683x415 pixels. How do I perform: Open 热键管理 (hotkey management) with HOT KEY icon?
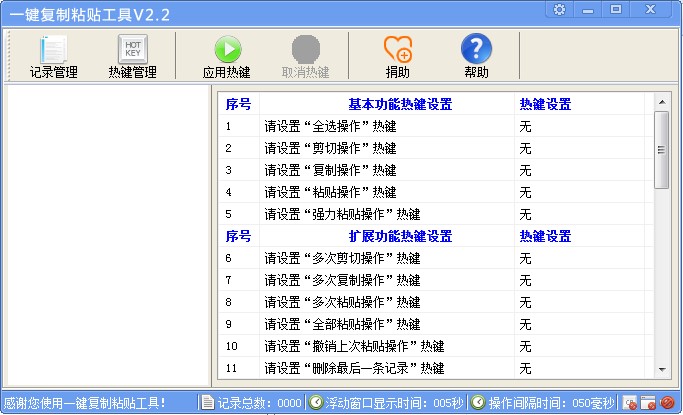pyautogui.click(x=132, y=56)
